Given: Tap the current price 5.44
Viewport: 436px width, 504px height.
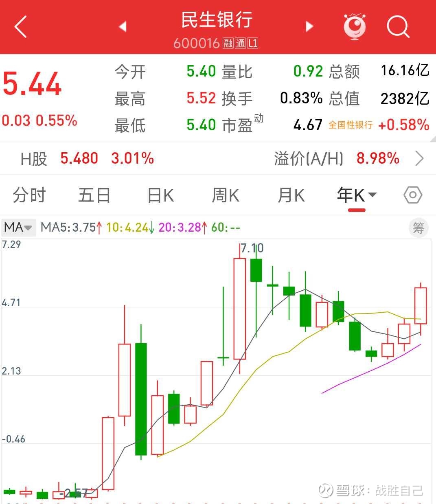Looking at the screenshot, I should coord(32,84).
